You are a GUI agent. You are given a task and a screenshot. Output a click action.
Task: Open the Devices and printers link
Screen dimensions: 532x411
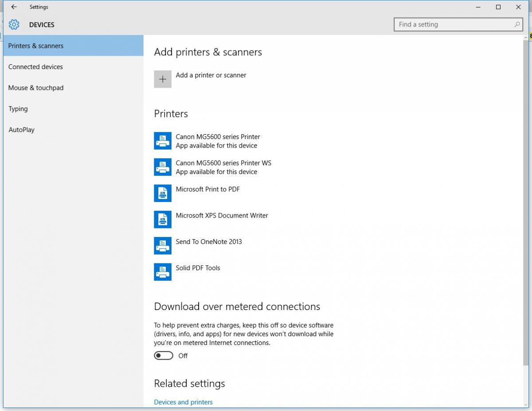coord(183,402)
